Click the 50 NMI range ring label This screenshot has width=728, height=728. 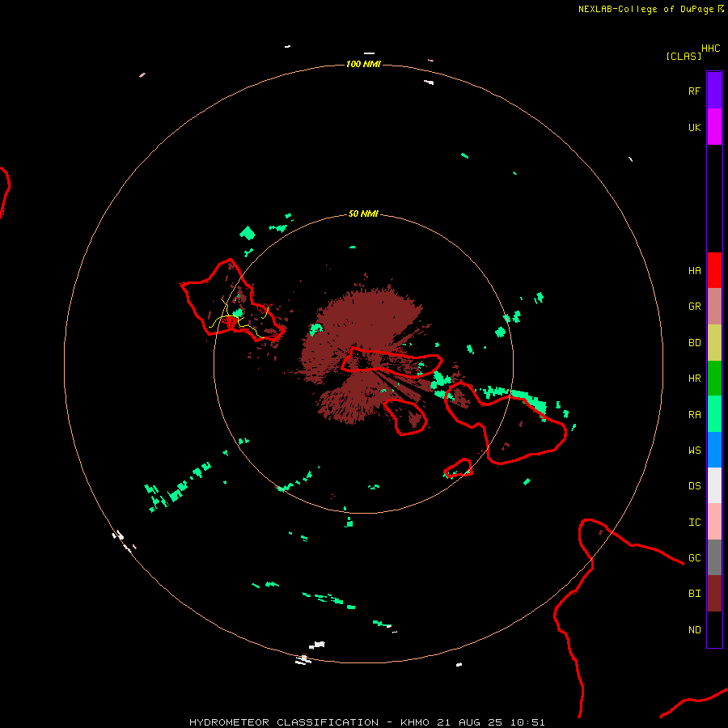tap(363, 214)
